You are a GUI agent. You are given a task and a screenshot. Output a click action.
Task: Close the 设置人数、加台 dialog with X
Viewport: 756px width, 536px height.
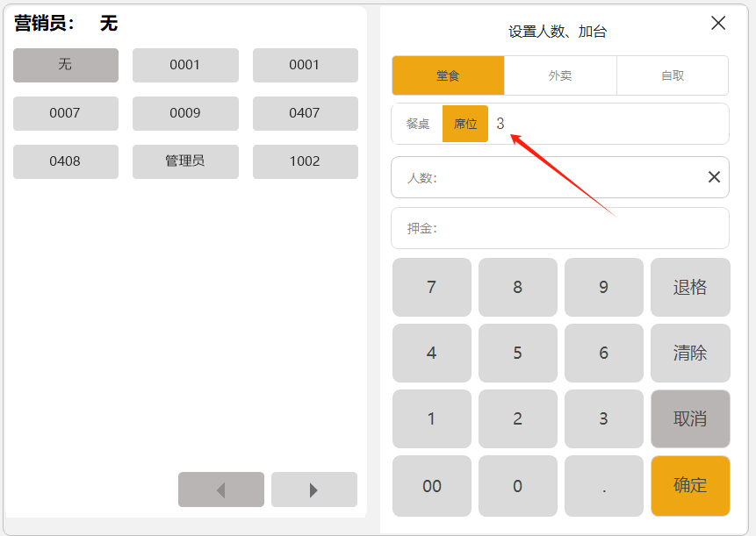[718, 24]
